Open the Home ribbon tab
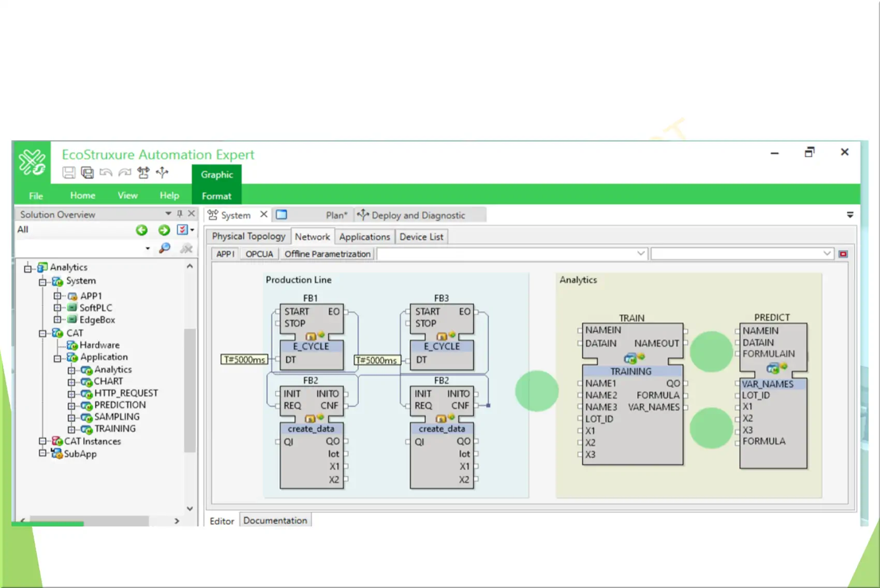This screenshot has height=588, width=880. [x=83, y=195]
